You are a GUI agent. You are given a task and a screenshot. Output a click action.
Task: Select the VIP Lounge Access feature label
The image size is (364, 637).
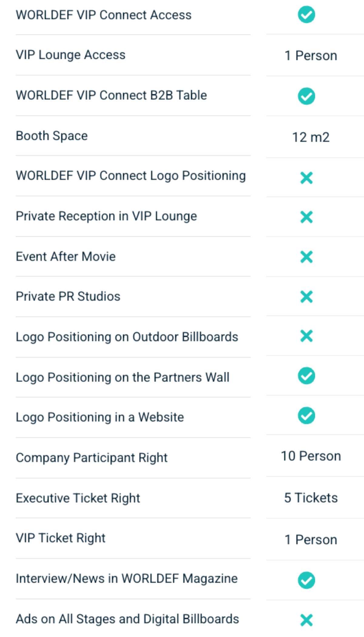71,55
